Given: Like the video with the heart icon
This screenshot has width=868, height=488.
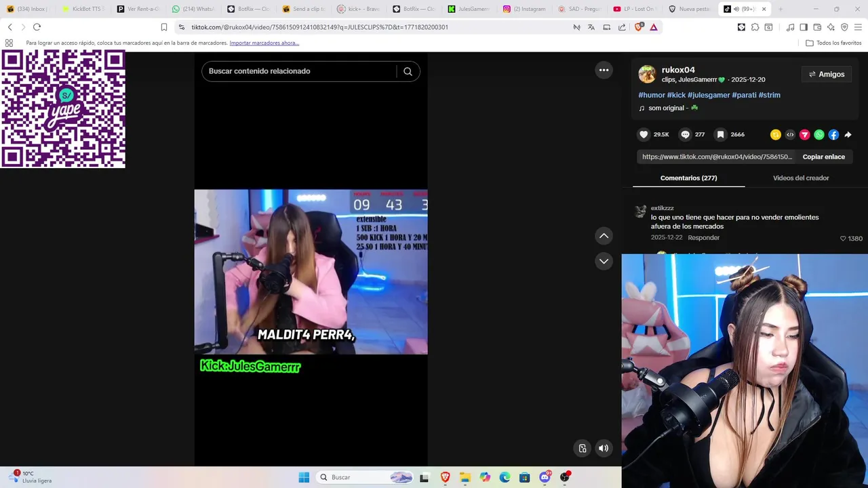Looking at the screenshot, I should pos(644,134).
